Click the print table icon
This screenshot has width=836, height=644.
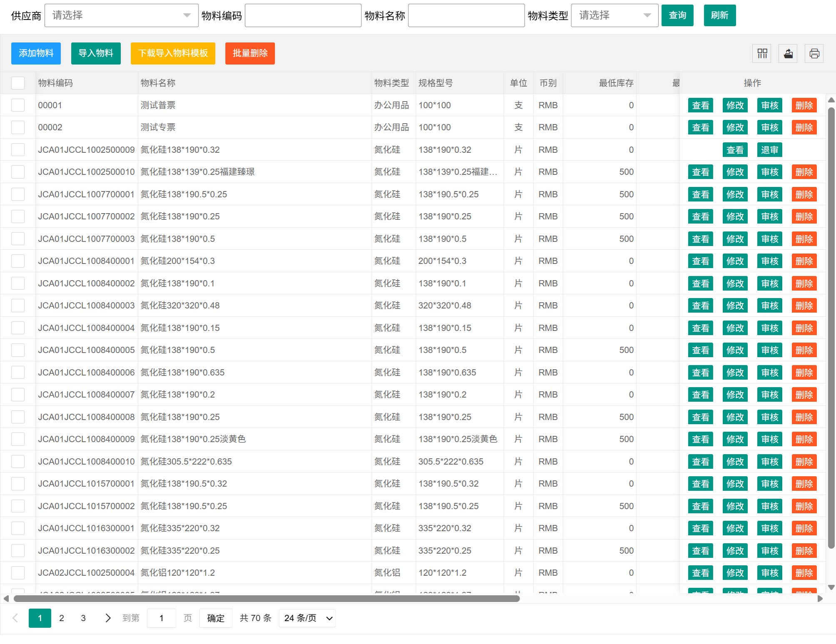pos(814,53)
